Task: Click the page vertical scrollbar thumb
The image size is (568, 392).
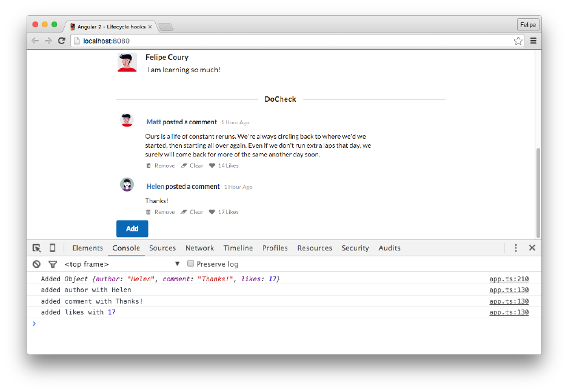Action: 538,193
